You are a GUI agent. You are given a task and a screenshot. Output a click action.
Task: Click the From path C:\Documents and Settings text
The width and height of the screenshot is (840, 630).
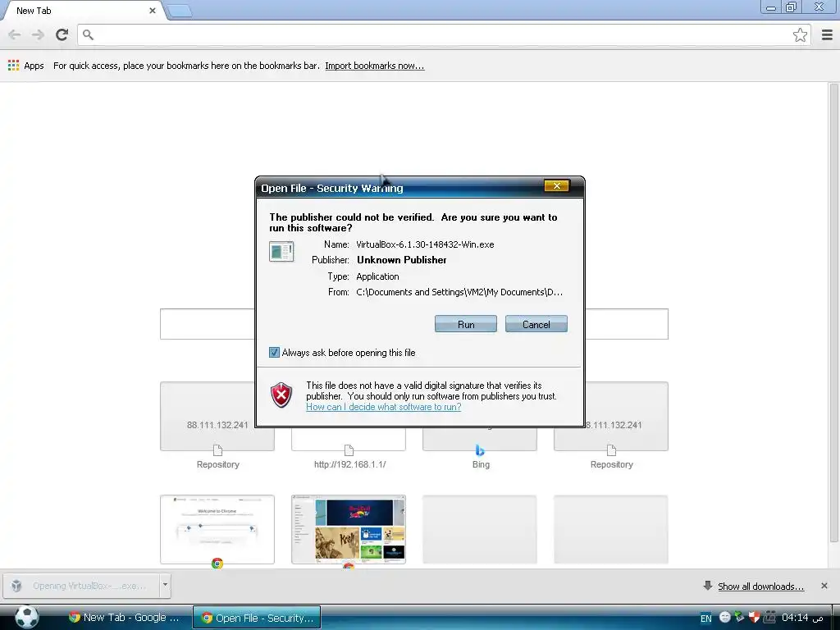click(459, 292)
